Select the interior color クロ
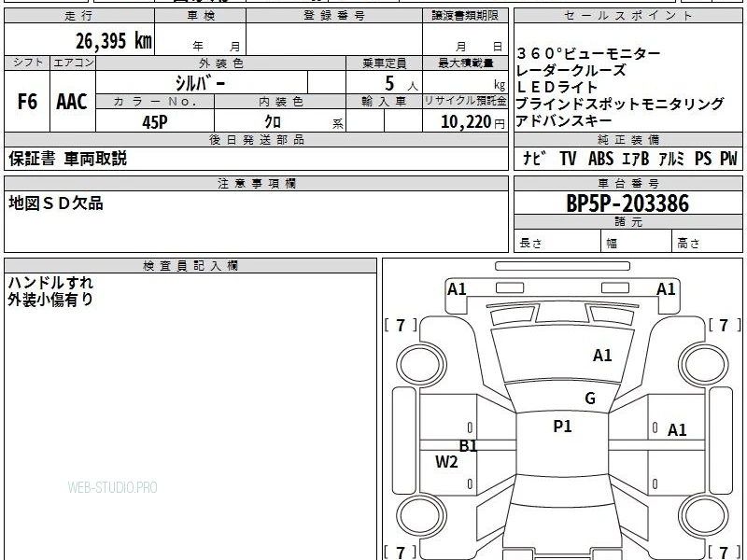This screenshot has height=560, width=747. 273,122
